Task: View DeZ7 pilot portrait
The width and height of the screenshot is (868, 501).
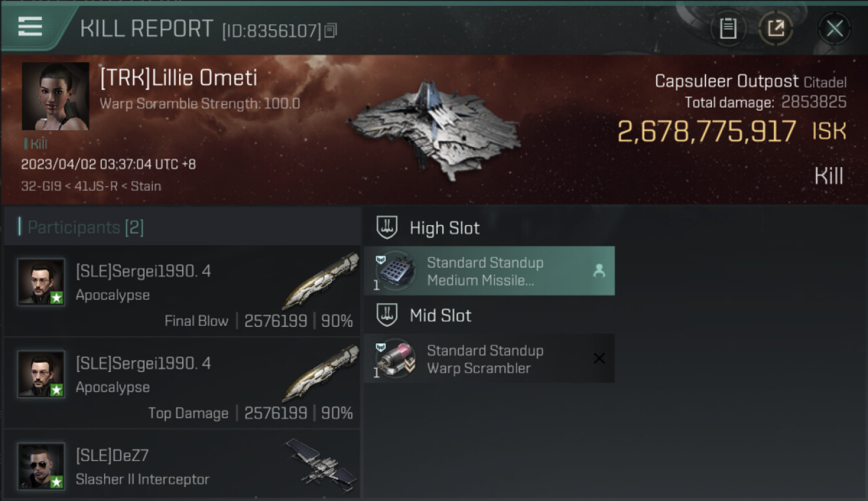Action: pos(41,466)
